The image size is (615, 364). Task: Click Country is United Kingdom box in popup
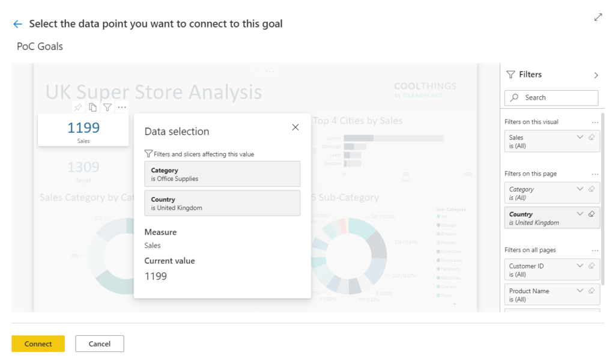tap(222, 203)
